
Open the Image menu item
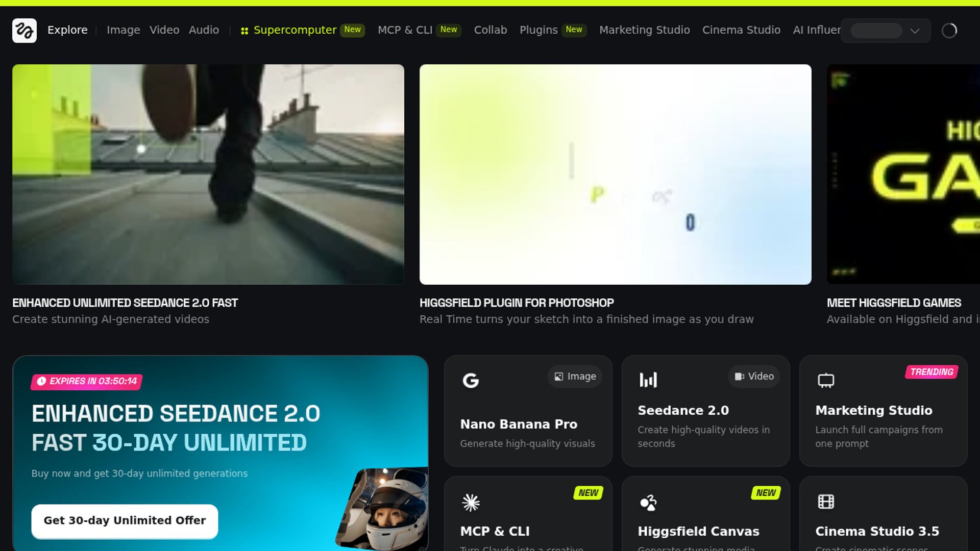pyautogui.click(x=123, y=30)
